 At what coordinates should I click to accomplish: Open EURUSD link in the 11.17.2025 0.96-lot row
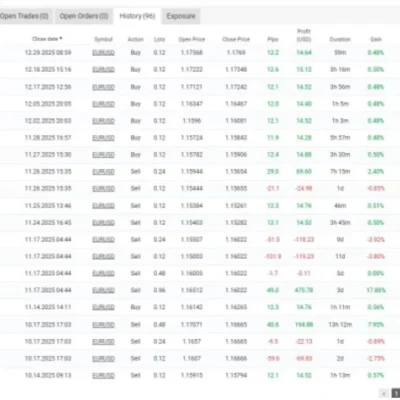coord(103,290)
